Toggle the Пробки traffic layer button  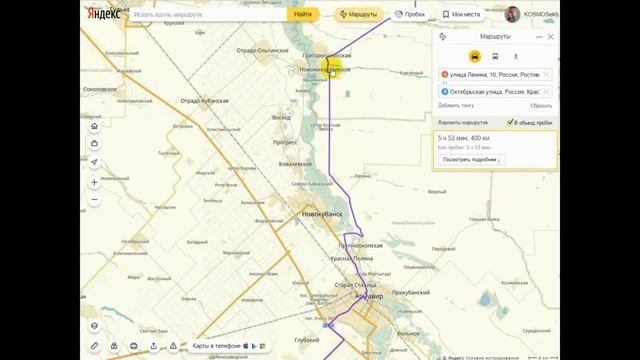point(409,14)
